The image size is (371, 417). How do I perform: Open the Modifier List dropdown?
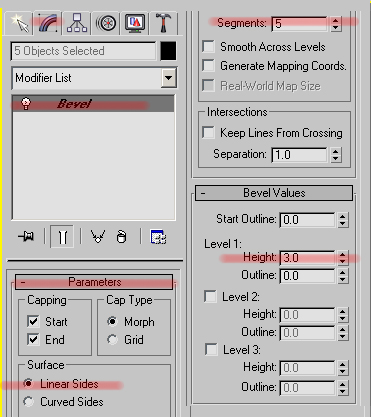(169, 78)
